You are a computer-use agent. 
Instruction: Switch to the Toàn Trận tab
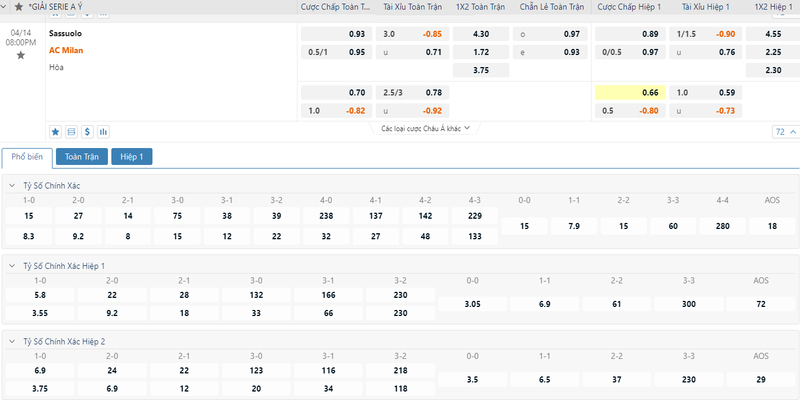[82, 157]
